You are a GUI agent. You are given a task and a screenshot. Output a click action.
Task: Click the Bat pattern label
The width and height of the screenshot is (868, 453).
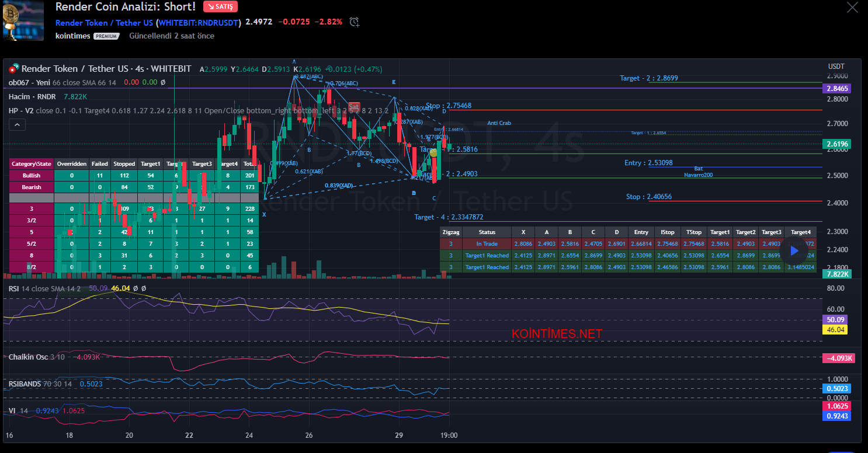point(699,169)
